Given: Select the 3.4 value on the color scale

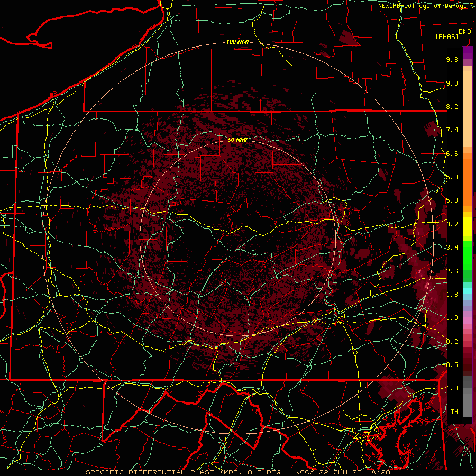Looking at the screenshot, I should (x=452, y=248).
